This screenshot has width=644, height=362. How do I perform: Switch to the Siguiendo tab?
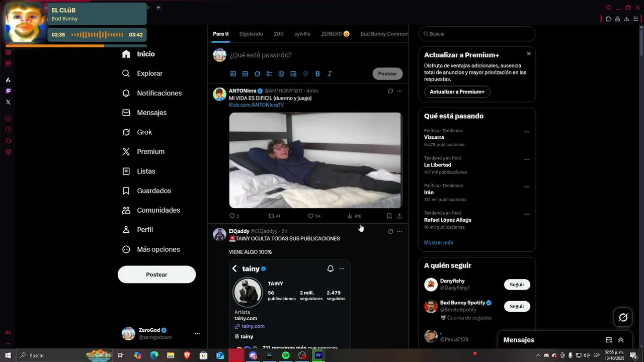[251, 34]
